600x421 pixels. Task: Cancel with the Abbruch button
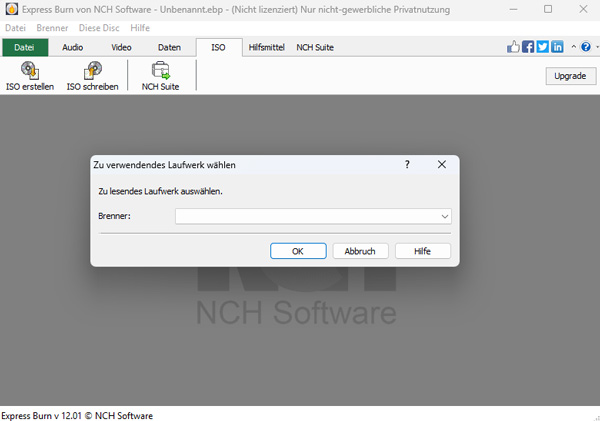[x=360, y=251]
